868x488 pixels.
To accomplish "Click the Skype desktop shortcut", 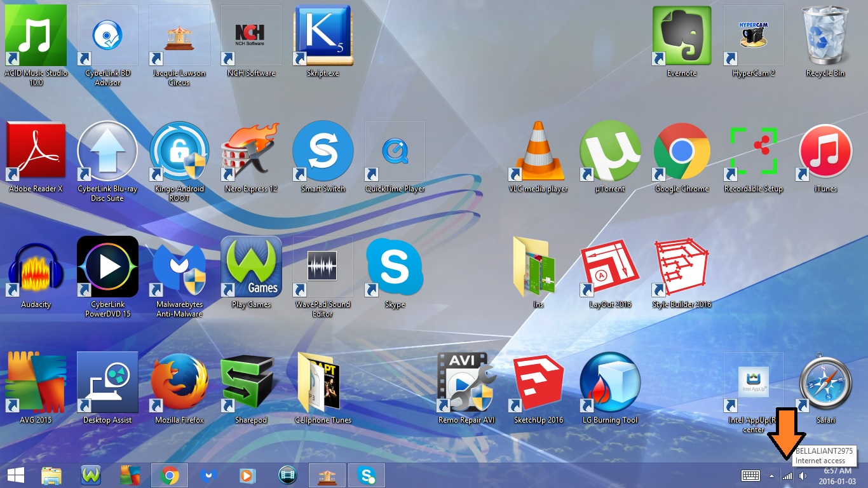I will point(395,267).
